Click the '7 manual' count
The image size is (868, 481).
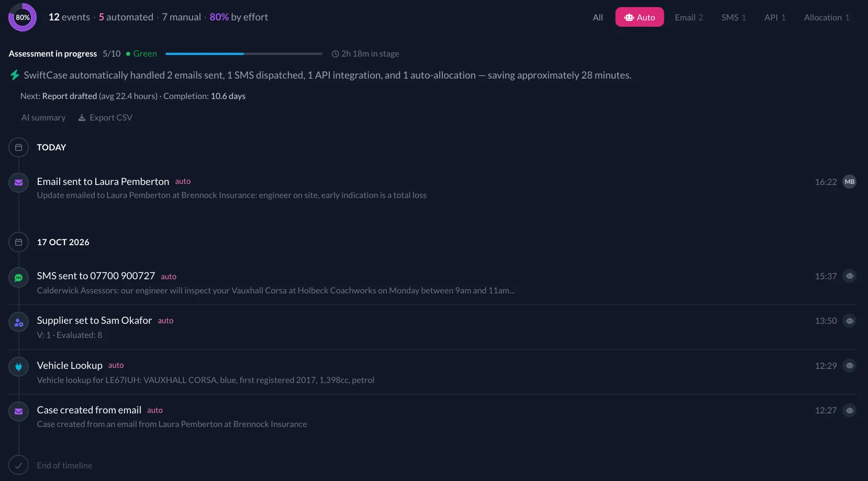click(x=182, y=17)
